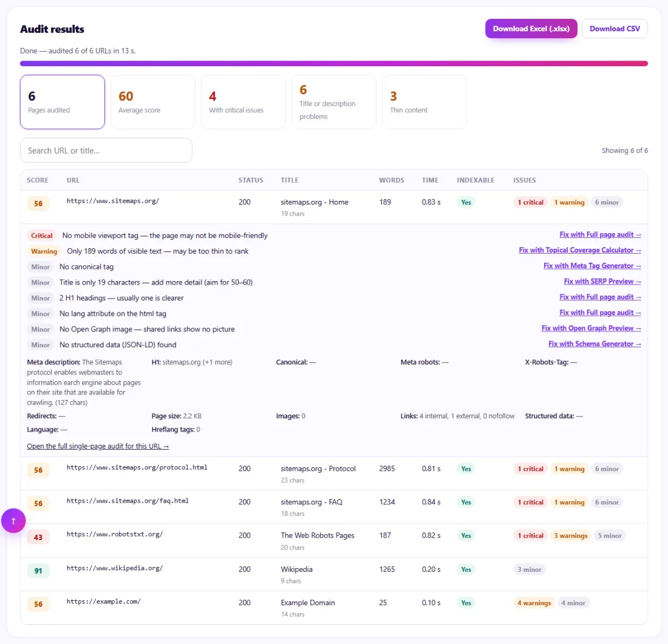Open the full single-page audit for this URL
This screenshot has width=668, height=644.
coord(98,446)
